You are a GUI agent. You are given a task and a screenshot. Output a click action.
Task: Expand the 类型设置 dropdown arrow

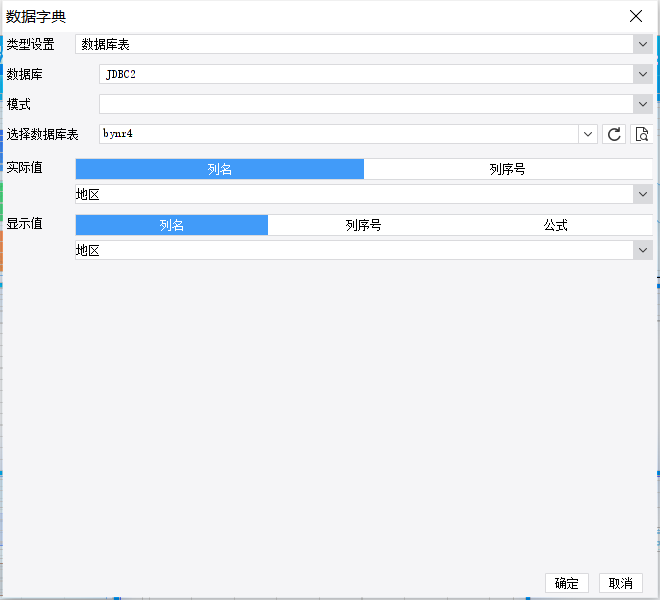coord(643,44)
